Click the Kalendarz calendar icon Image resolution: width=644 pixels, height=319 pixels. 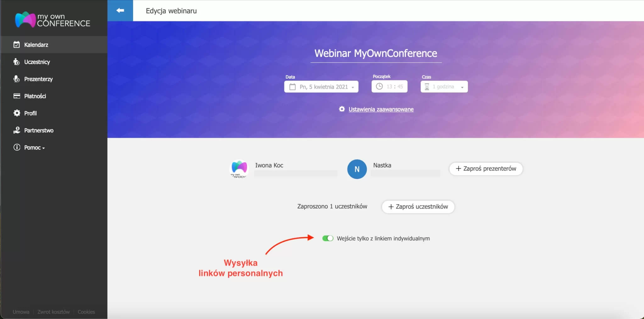click(17, 45)
